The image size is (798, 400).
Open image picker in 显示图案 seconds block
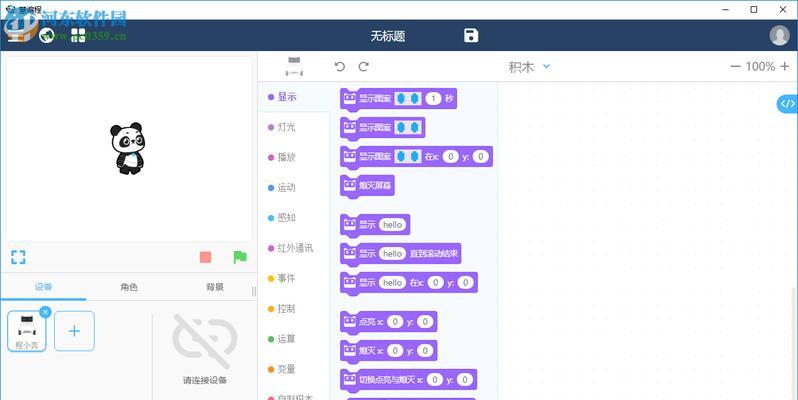coord(408,98)
